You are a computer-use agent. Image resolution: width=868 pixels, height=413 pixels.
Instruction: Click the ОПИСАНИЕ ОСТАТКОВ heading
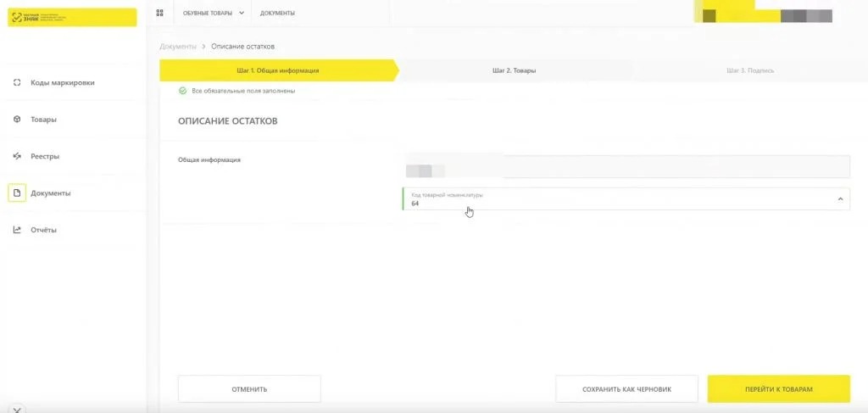[227, 120]
